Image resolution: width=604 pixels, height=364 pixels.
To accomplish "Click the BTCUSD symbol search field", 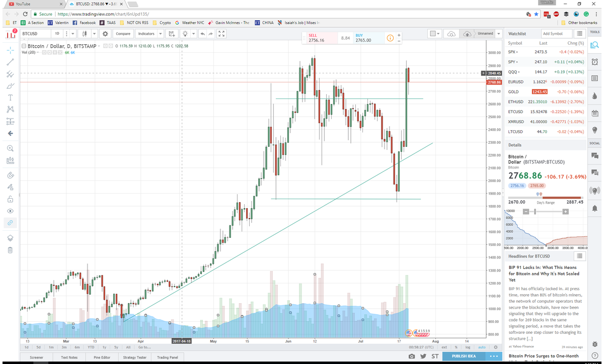I will [x=35, y=34].
